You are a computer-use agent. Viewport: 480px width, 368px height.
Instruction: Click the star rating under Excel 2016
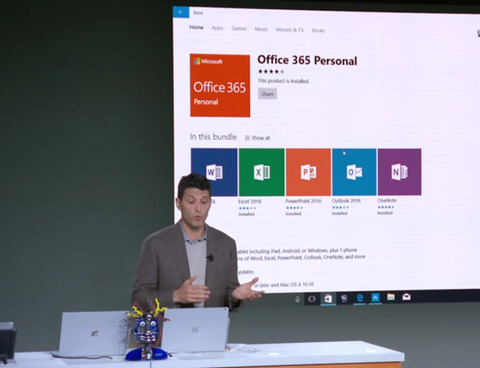(x=247, y=208)
